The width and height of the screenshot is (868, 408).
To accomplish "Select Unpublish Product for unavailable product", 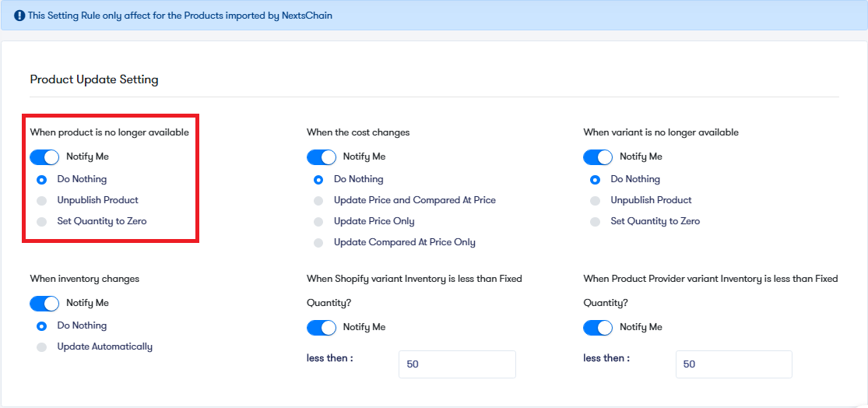I will [41, 200].
